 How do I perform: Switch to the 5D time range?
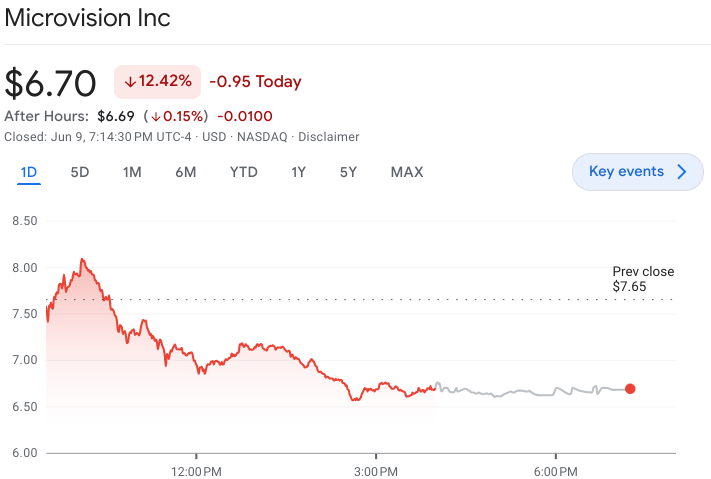tap(80, 172)
